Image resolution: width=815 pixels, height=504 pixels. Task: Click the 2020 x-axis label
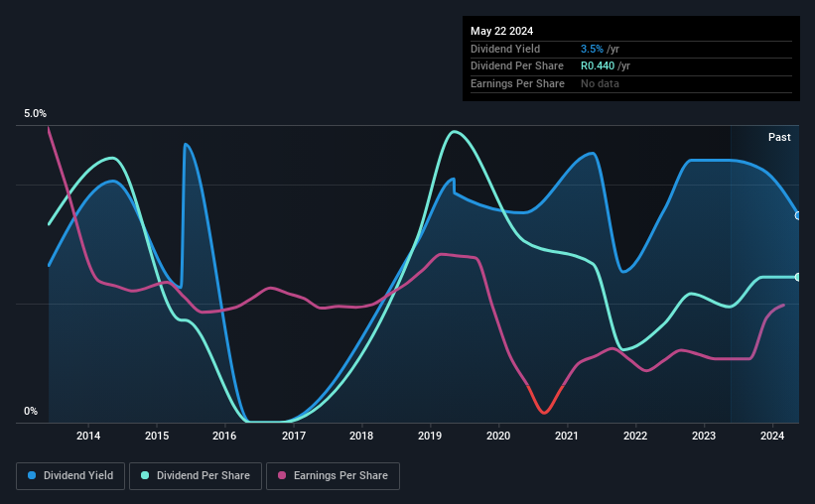click(x=498, y=436)
